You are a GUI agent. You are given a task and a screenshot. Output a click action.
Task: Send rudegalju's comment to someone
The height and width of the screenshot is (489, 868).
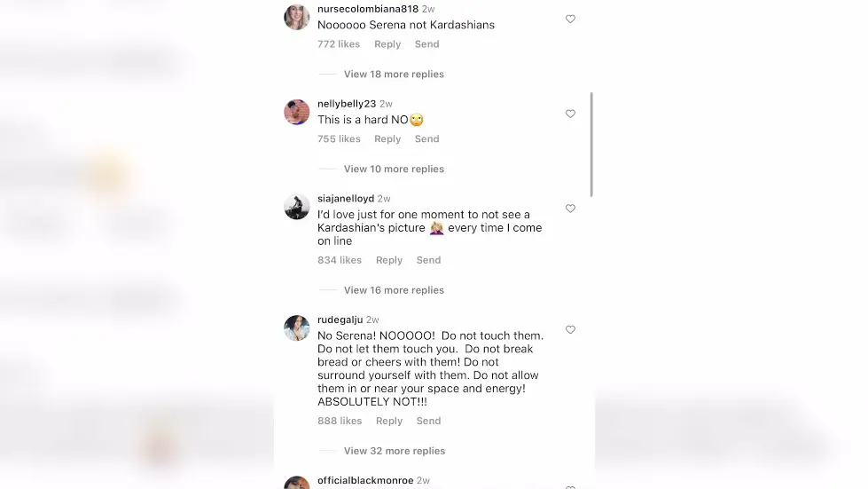pos(428,421)
